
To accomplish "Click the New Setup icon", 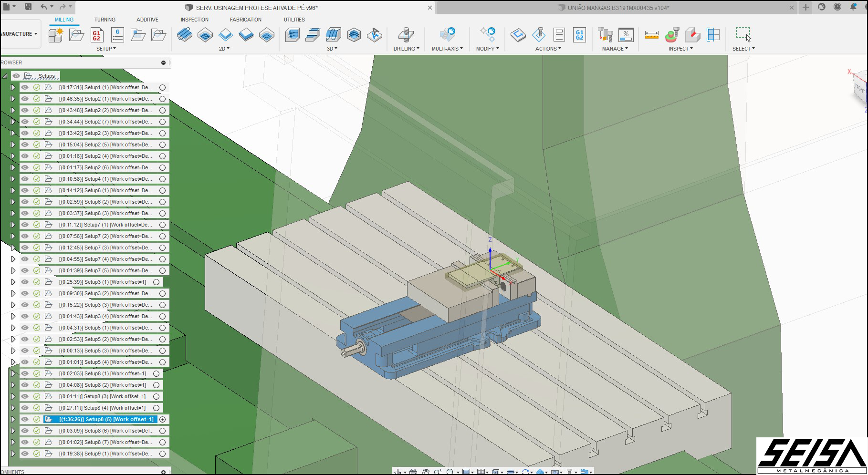I will 55,35.
